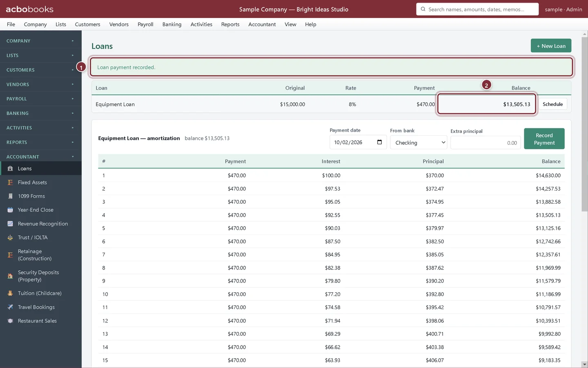Click the Travel Bookings airplane icon

10,307
